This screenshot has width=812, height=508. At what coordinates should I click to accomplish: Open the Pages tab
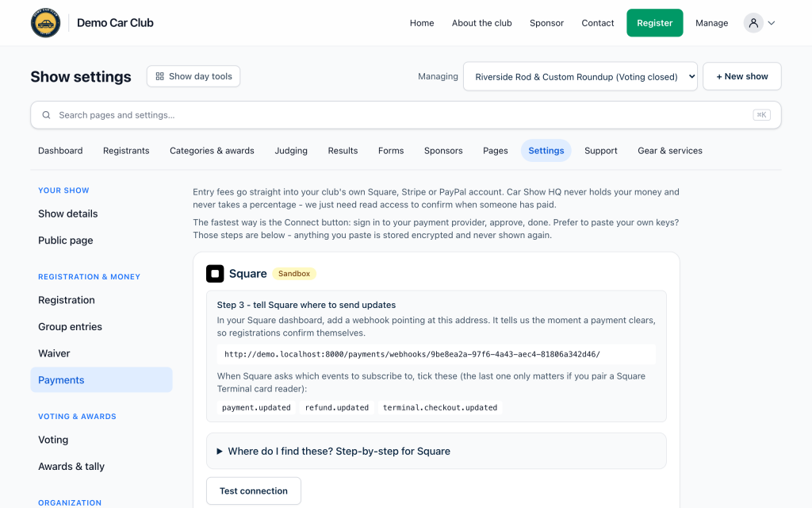click(x=496, y=151)
